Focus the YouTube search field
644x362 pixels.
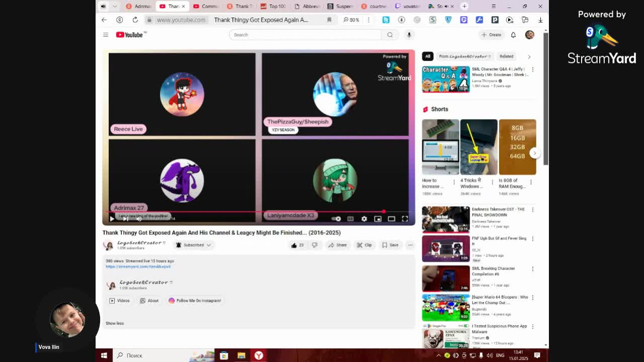tap(305, 35)
